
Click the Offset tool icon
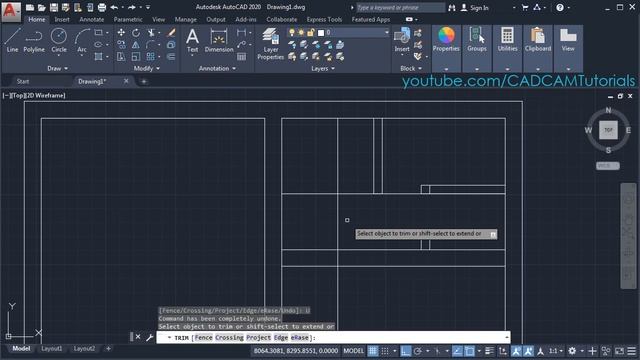click(x=171, y=56)
